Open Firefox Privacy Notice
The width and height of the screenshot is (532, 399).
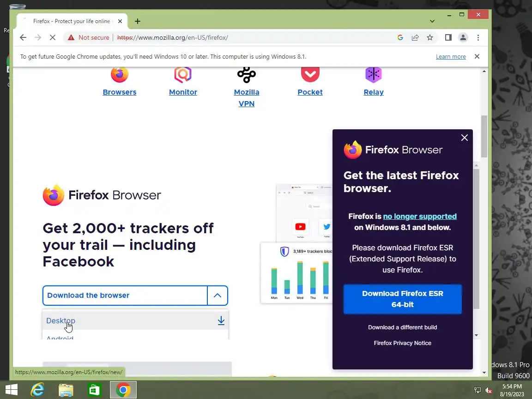click(x=402, y=343)
